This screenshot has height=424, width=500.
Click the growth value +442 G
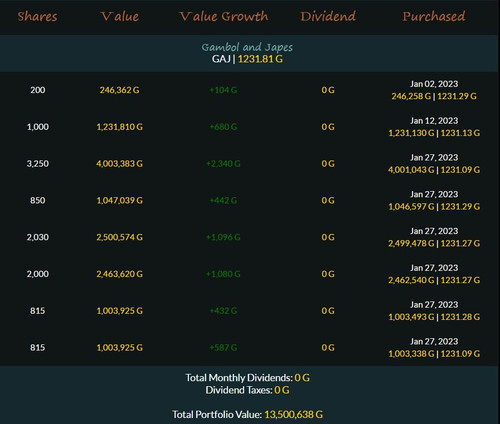point(223,200)
